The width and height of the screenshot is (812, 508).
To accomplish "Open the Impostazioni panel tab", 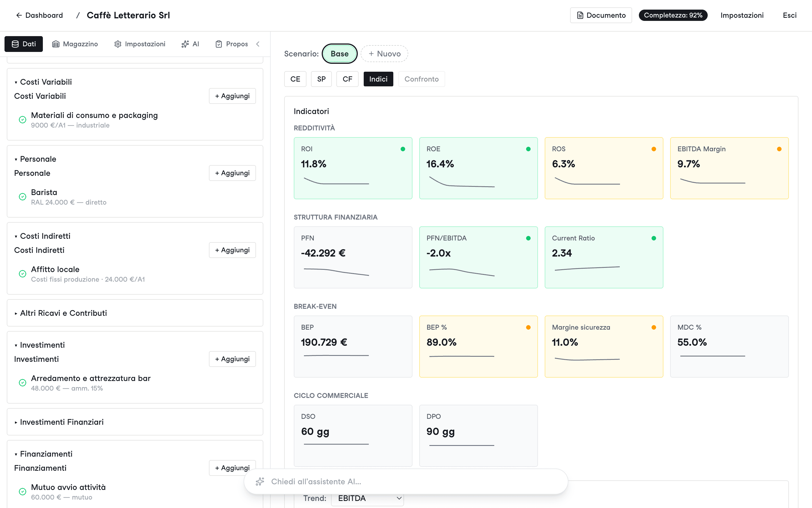I will 140,44.
